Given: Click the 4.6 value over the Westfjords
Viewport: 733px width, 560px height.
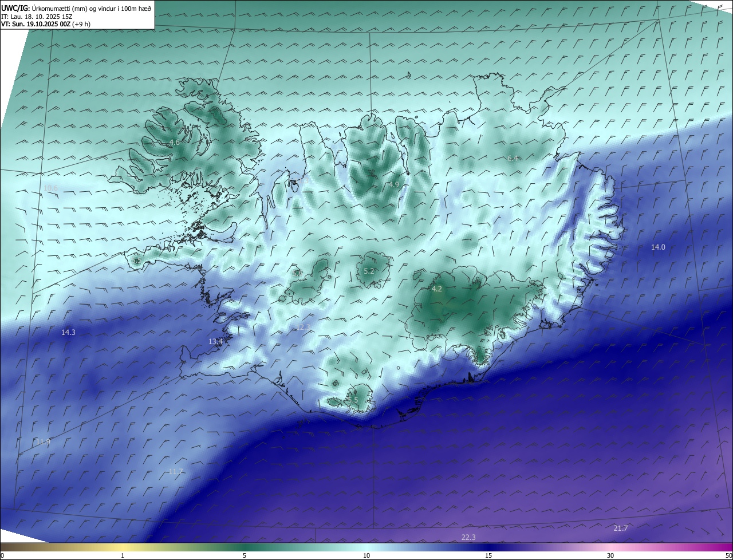Looking at the screenshot, I should pos(175,142).
